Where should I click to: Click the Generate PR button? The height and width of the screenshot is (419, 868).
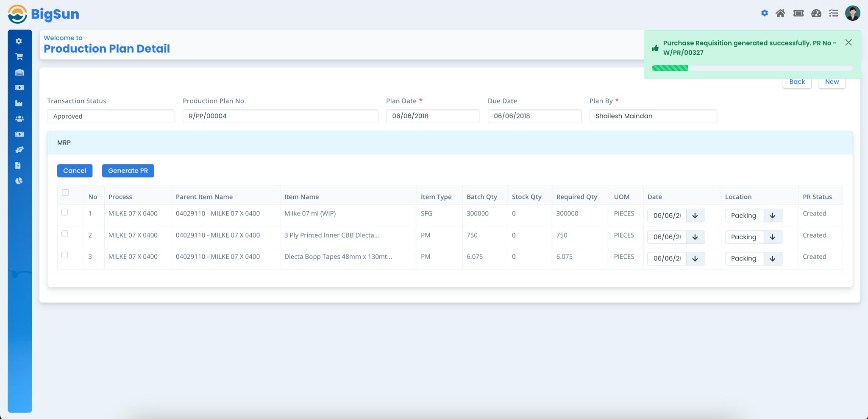(x=128, y=170)
